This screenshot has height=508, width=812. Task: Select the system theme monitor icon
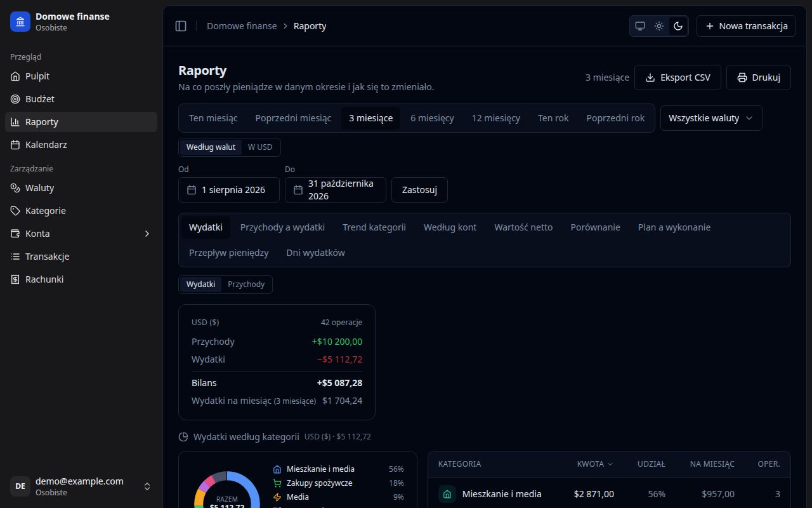[x=640, y=26]
